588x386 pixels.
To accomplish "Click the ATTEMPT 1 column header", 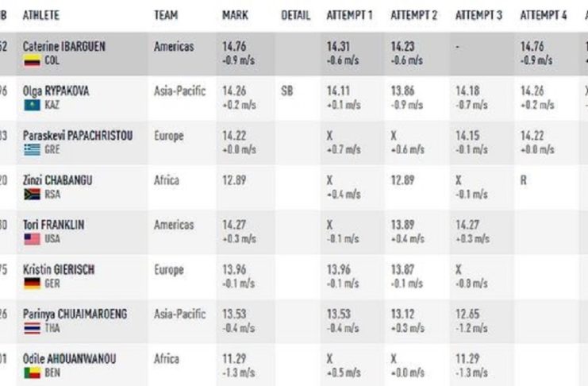I will [349, 16].
